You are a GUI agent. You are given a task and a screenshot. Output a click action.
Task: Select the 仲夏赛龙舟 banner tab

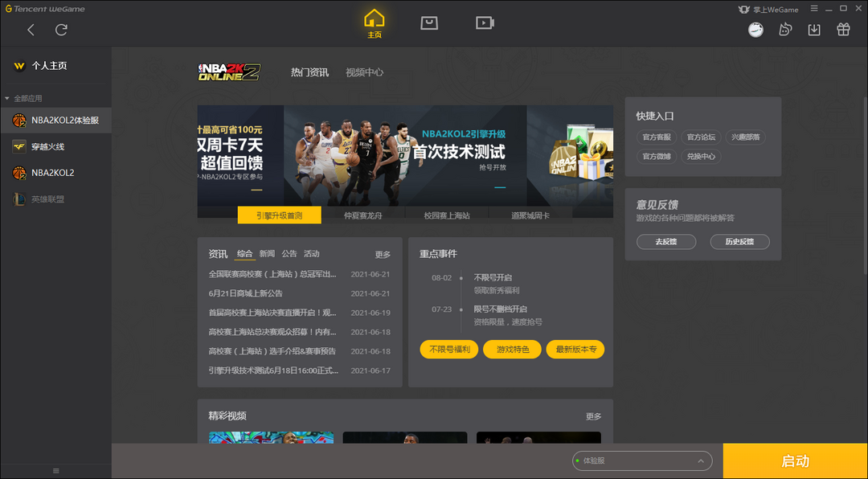pyautogui.click(x=363, y=215)
